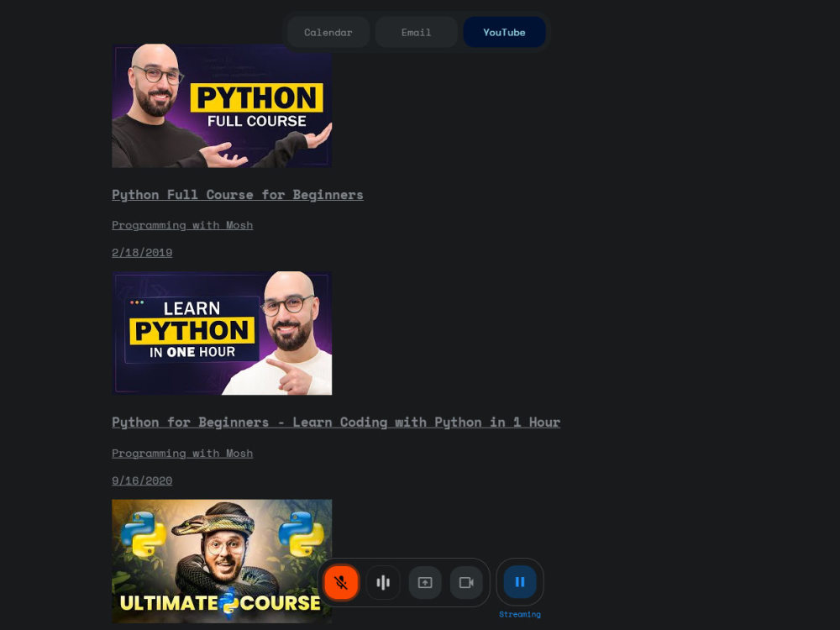Image resolution: width=840 pixels, height=630 pixels.
Task: Click 'Programming with Mosh' above the 9/16/2020 date
Action: [x=182, y=454]
